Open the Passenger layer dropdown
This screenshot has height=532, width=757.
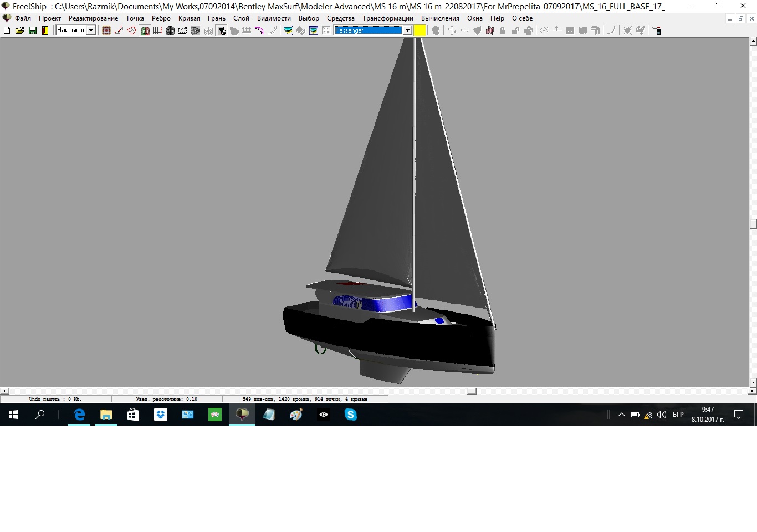tap(407, 30)
